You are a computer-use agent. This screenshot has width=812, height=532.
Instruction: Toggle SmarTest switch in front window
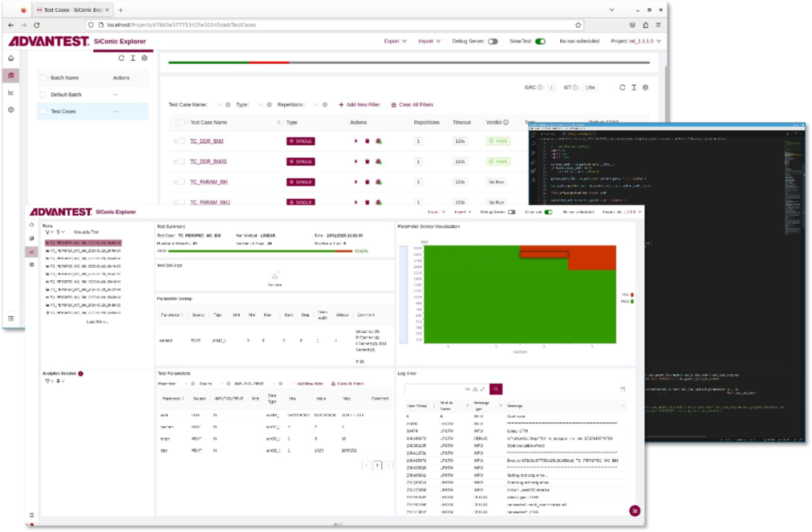[548, 212]
